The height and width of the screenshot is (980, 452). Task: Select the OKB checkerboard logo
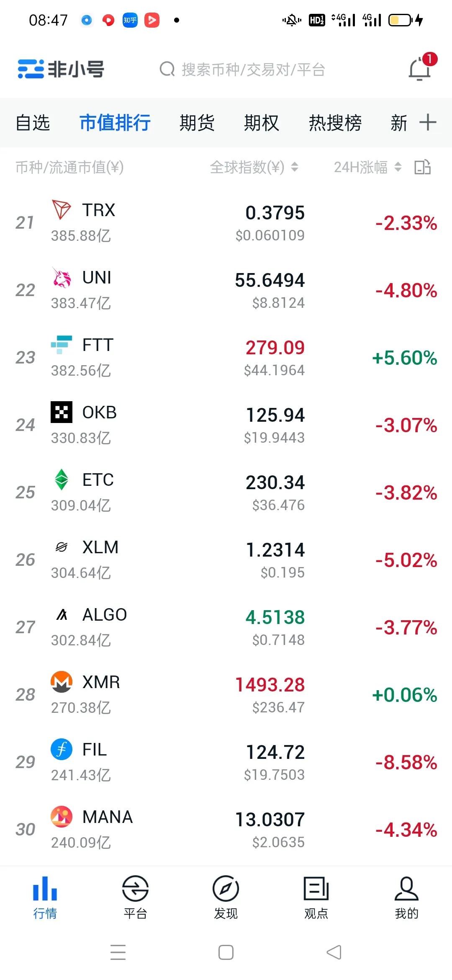62,412
